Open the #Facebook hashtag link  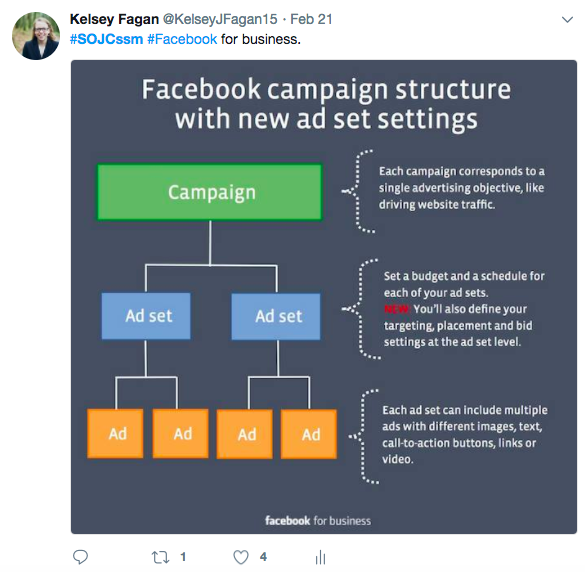(x=182, y=39)
